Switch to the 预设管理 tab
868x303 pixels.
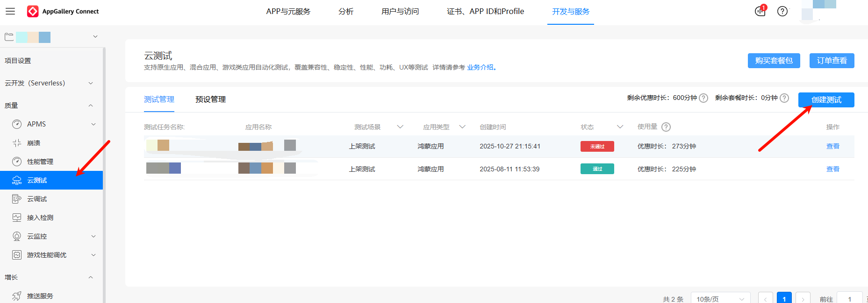[210, 99]
